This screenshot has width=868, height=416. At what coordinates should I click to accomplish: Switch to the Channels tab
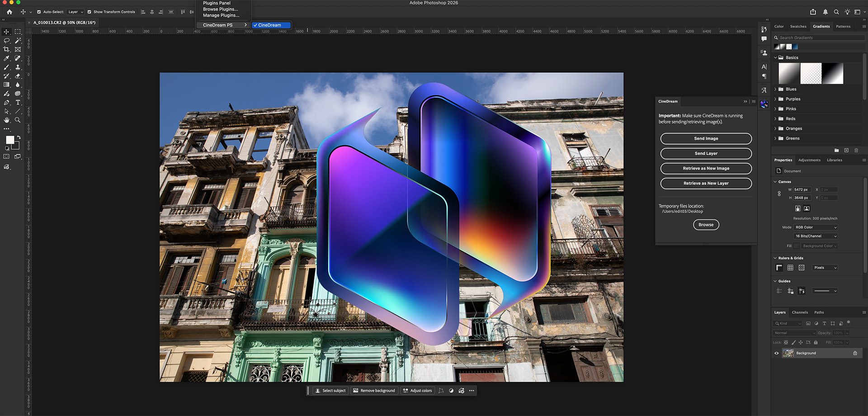tap(800, 312)
